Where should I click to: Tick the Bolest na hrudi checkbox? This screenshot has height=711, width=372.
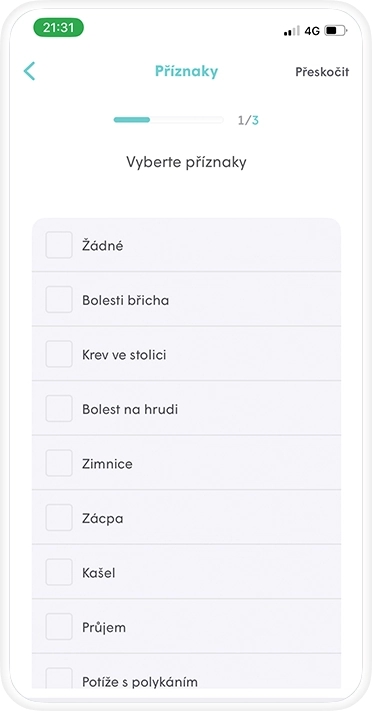point(59,409)
